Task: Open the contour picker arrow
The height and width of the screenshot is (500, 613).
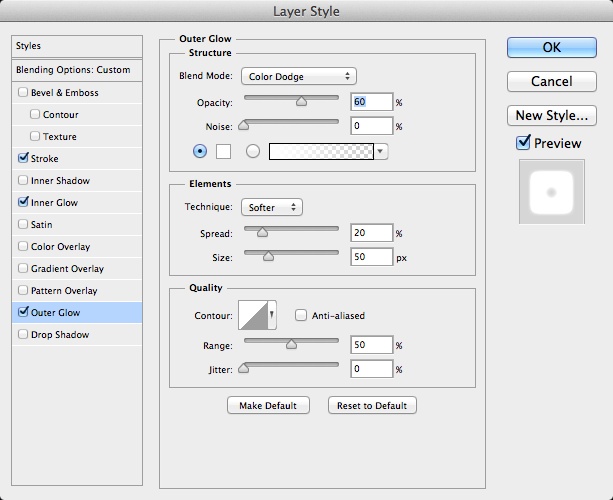Action: (x=273, y=315)
